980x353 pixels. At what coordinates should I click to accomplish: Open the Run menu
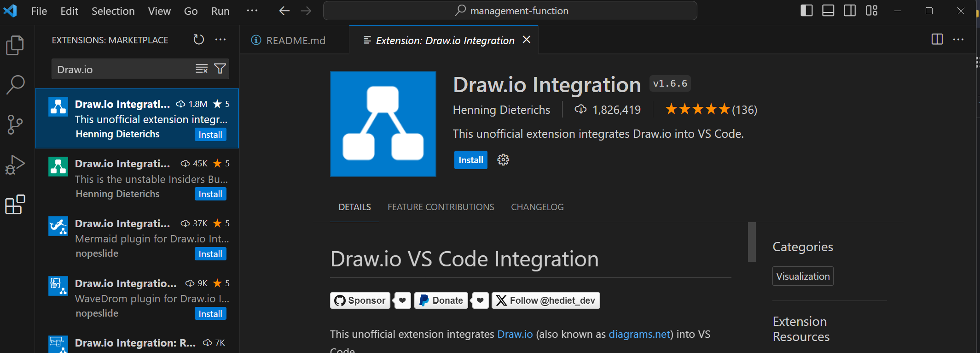coord(220,11)
